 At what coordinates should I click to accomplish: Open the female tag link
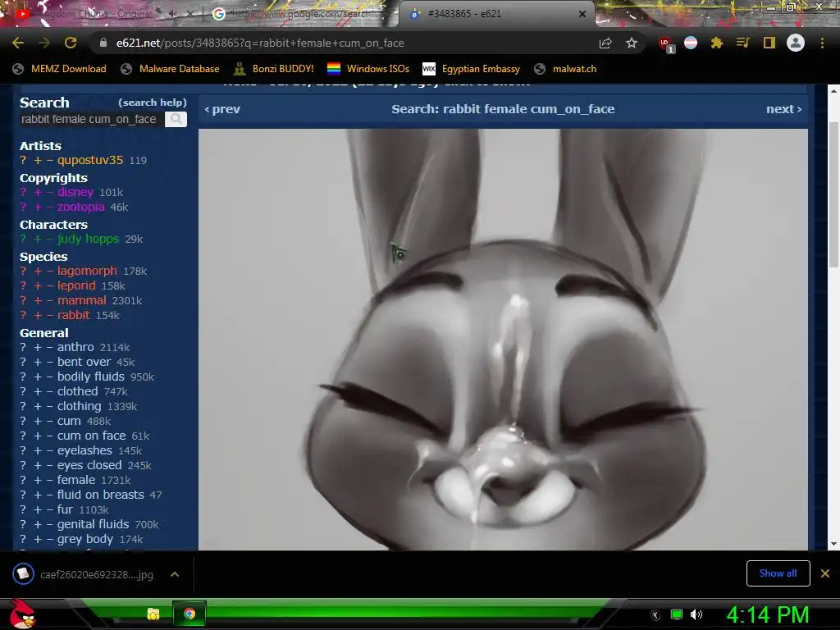click(x=76, y=481)
